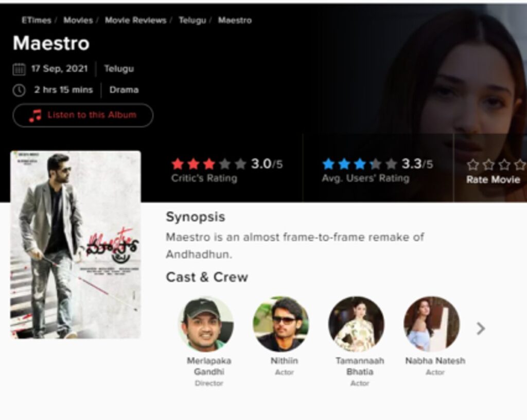This screenshot has height=420, width=527.
Task: Click the Avg. Users' Rating label
Action: tap(365, 178)
